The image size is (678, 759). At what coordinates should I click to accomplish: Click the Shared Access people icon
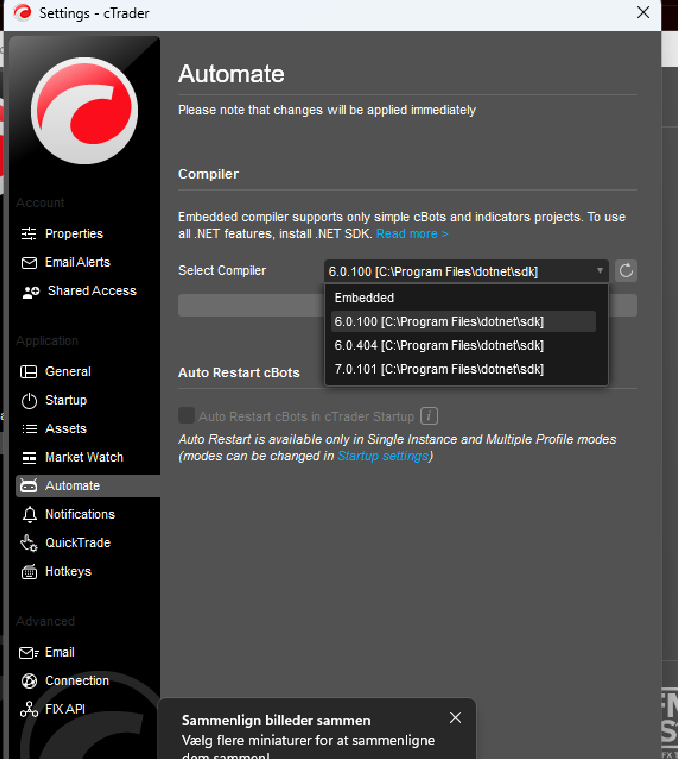tap(31, 292)
